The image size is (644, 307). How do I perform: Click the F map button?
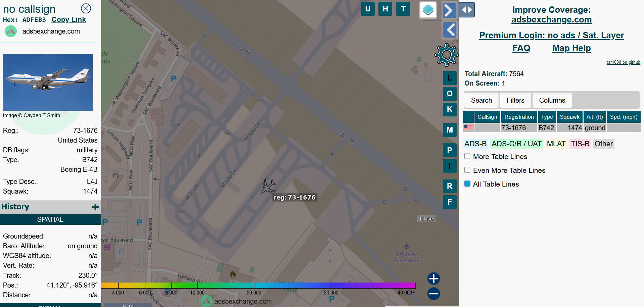click(x=450, y=202)
